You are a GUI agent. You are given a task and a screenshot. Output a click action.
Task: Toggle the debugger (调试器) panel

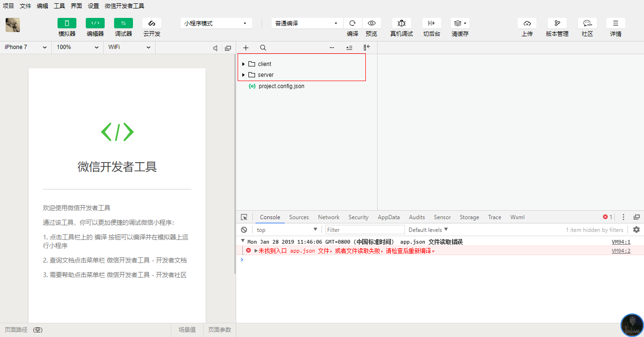click(123, 23)
